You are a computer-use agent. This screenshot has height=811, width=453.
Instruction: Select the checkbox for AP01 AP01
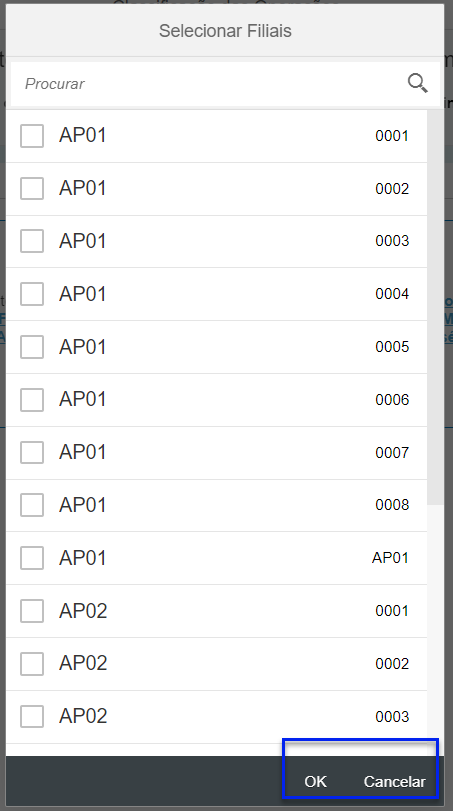click(32, 558)
